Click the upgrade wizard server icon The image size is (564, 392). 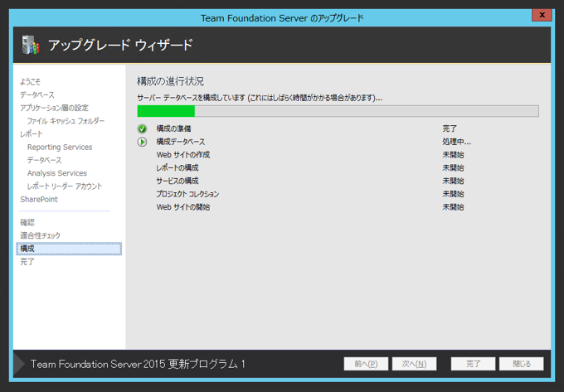click(x=31, y=45)
